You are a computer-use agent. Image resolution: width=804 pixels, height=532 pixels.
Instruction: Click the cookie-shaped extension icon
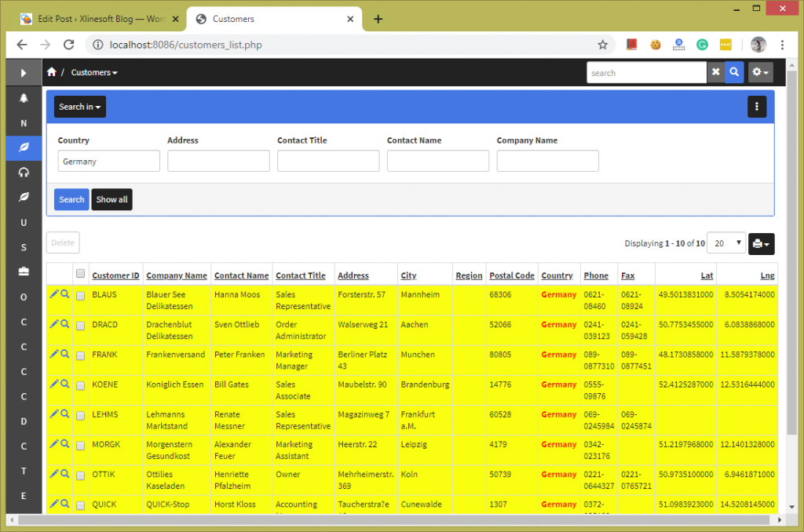point(655,45)
